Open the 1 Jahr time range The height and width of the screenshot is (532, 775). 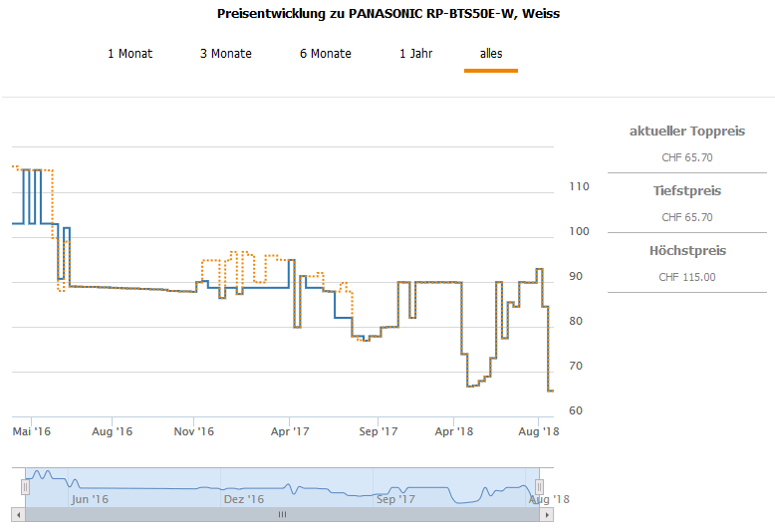pyautogui.click(x=416, y=54)
